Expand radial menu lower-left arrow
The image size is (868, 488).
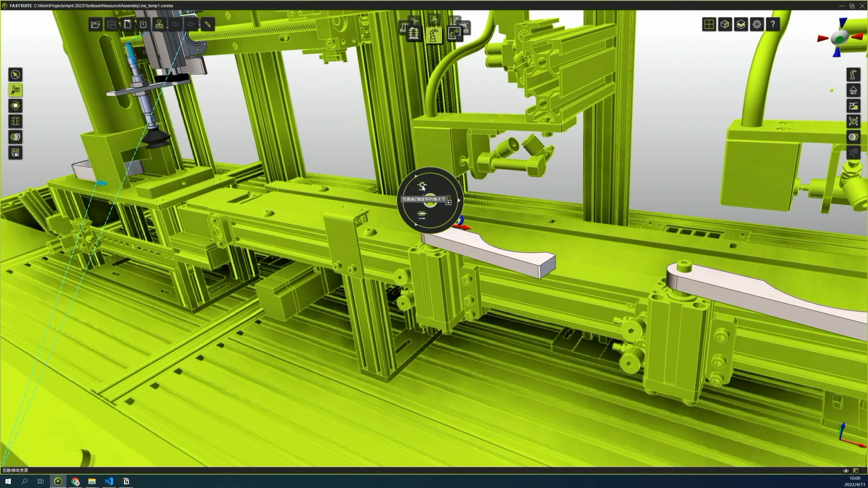click(x=415, y=224)
